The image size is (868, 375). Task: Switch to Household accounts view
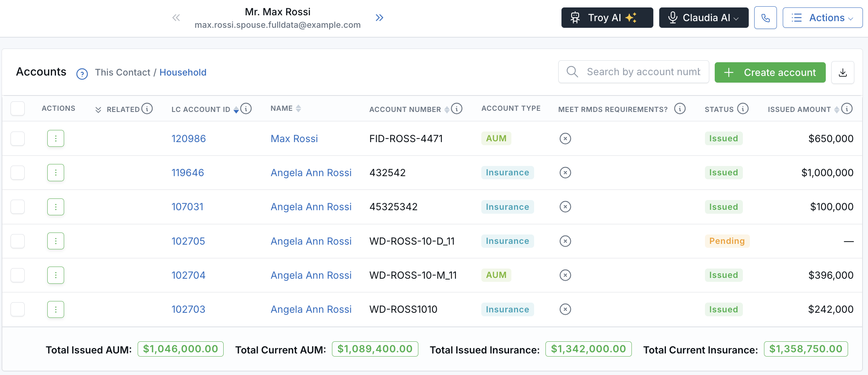click(183, 72)
